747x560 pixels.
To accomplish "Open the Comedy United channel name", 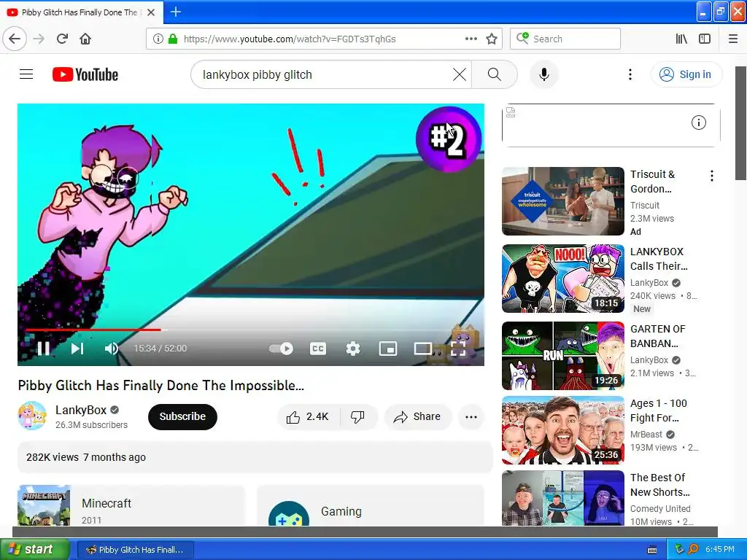I will [x=660, y=508].
